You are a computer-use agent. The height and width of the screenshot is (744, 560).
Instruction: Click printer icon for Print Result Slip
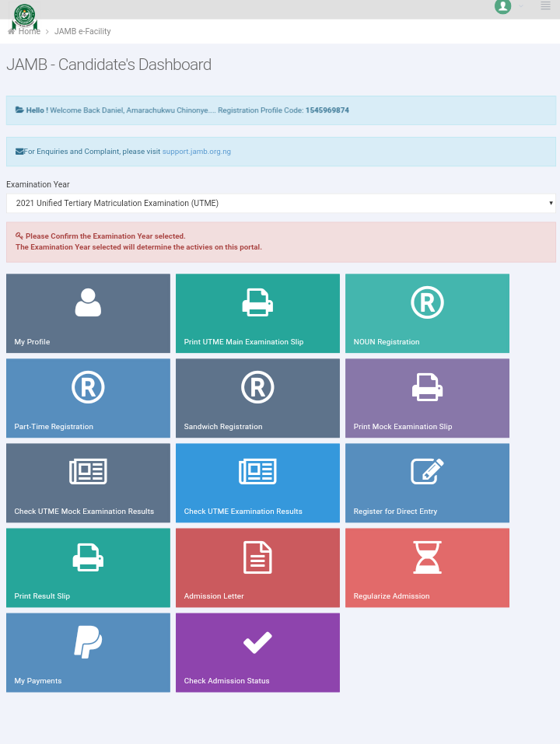click(x=88, y=557)
